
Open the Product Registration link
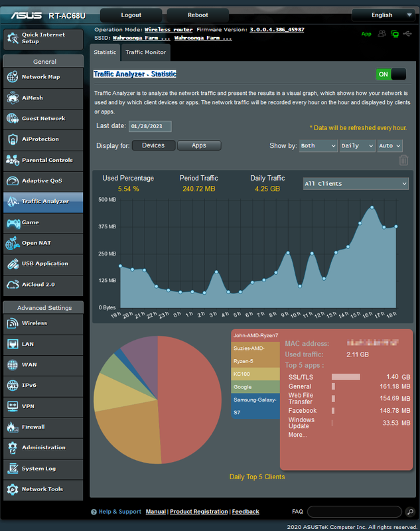point(198,512)
